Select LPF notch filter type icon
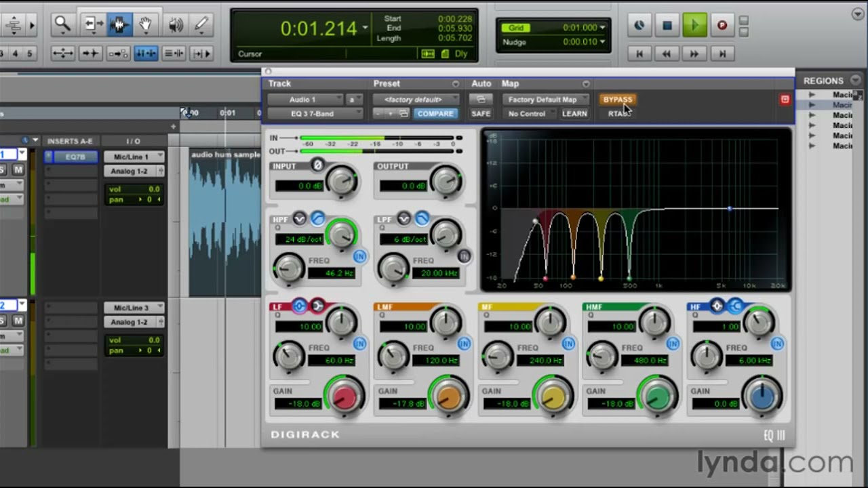868x488 pixels. [404, 218]
